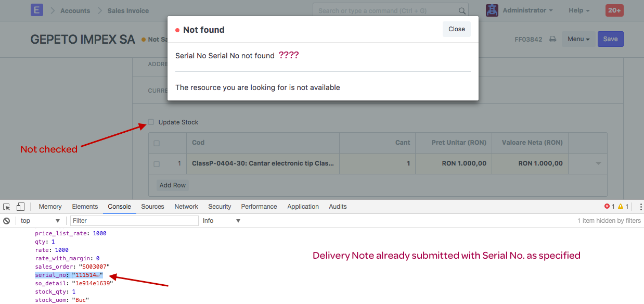Screen dimensions: 644x304
Task: Open the console context 'top' dropdown
Action: click(41, 221)
